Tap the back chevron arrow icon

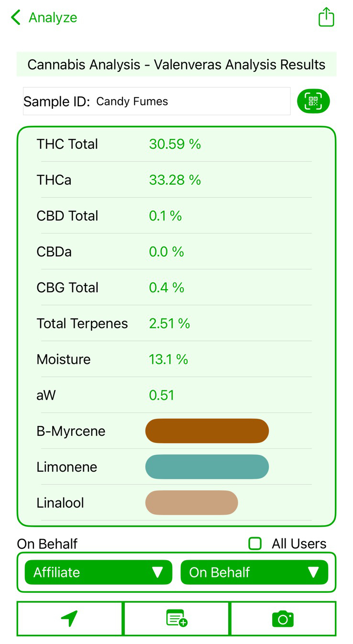tap(16, 18)
